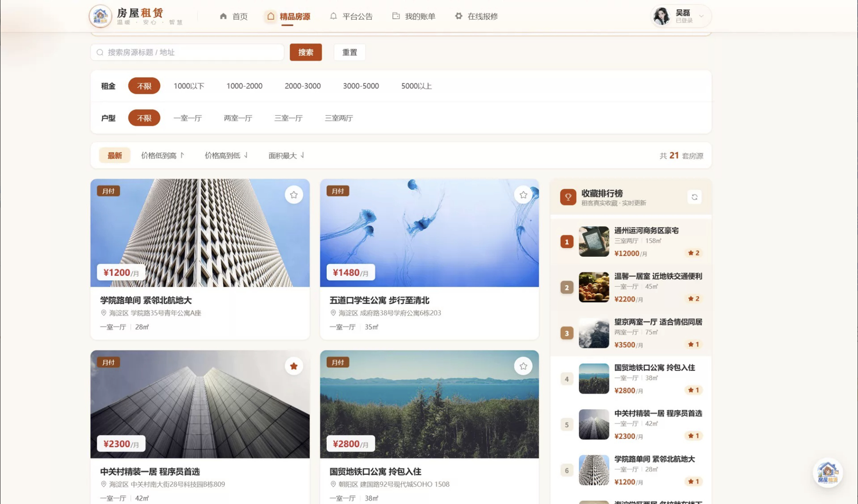
Task: Open the 五道口学生公寓 jellyfish photo
Action: [429, 233]
